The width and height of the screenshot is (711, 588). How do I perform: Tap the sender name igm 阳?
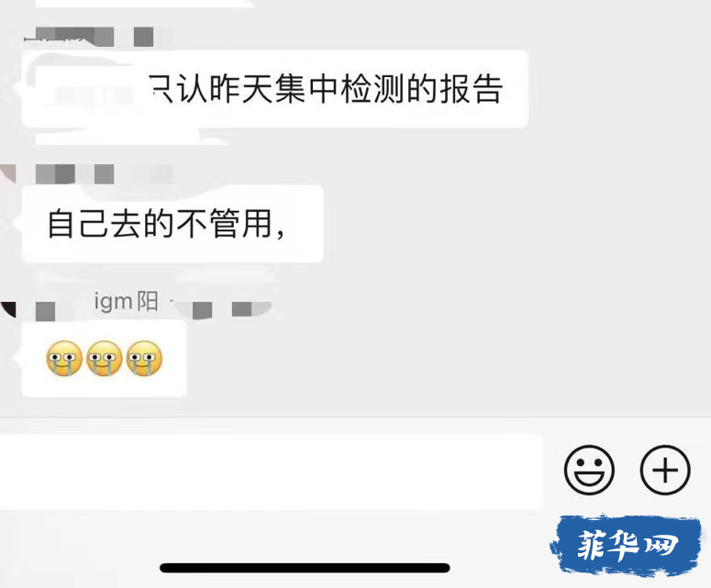click(126, 302)
